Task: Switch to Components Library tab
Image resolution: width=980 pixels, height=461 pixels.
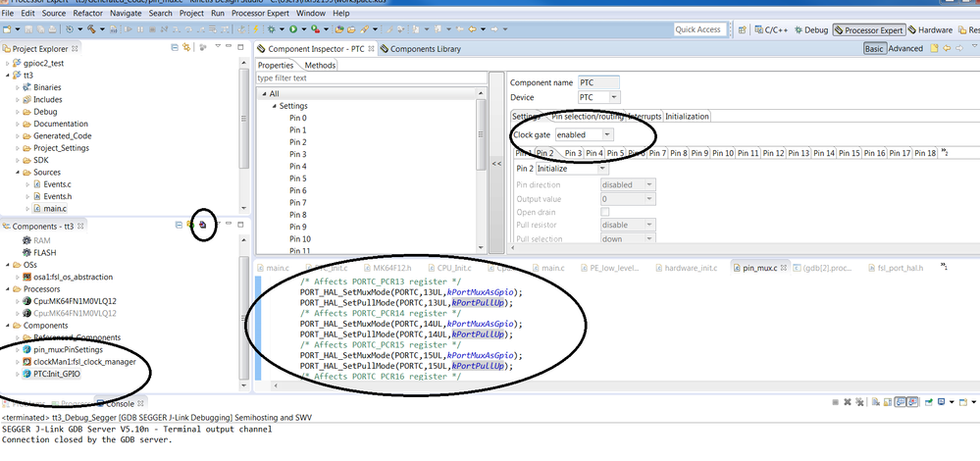Action: point(420,49)
